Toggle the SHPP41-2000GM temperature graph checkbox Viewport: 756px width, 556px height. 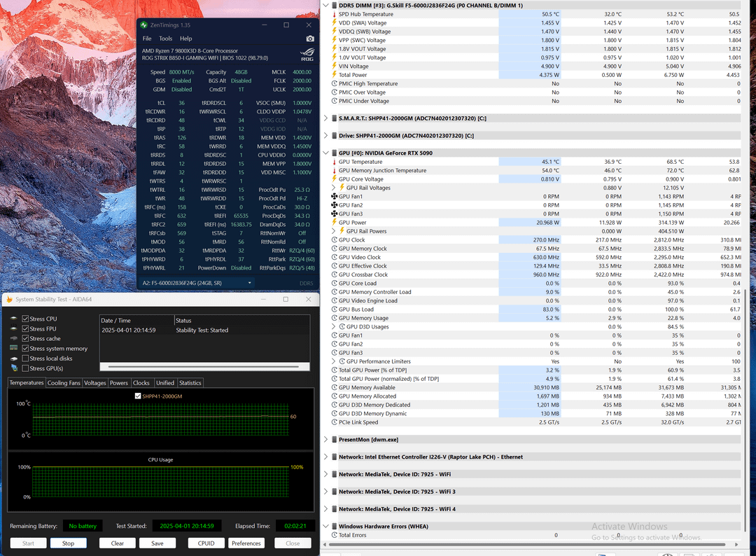click(x=138, y=396)
